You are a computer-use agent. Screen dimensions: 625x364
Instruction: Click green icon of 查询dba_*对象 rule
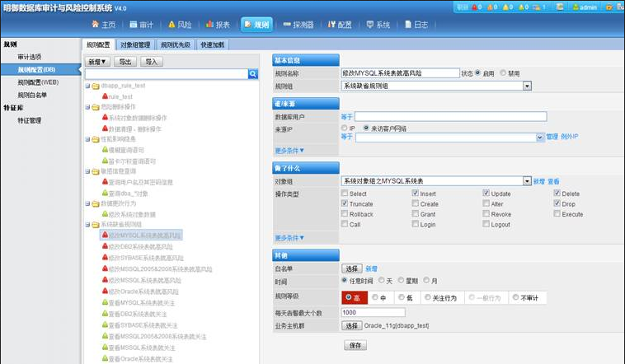(105, 194)
